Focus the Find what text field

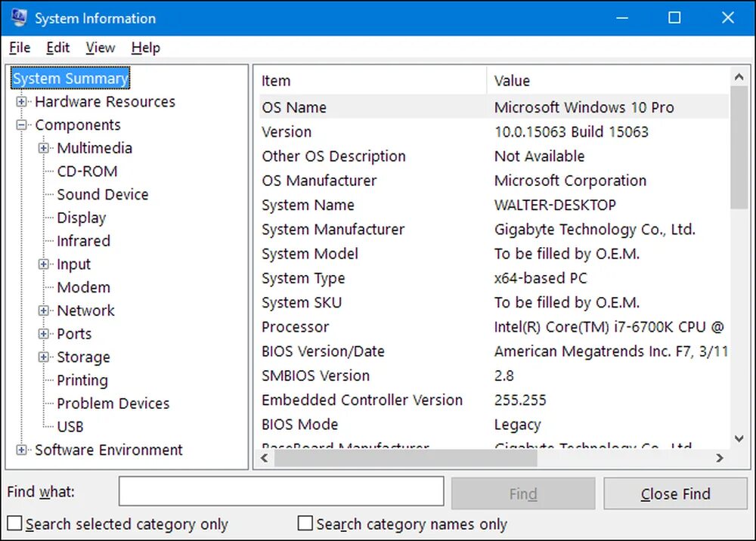[x=281, y=491]
